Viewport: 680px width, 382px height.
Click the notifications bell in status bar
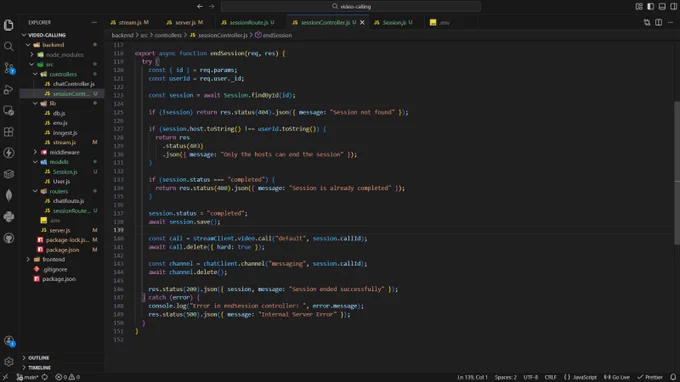click(673, 377)
